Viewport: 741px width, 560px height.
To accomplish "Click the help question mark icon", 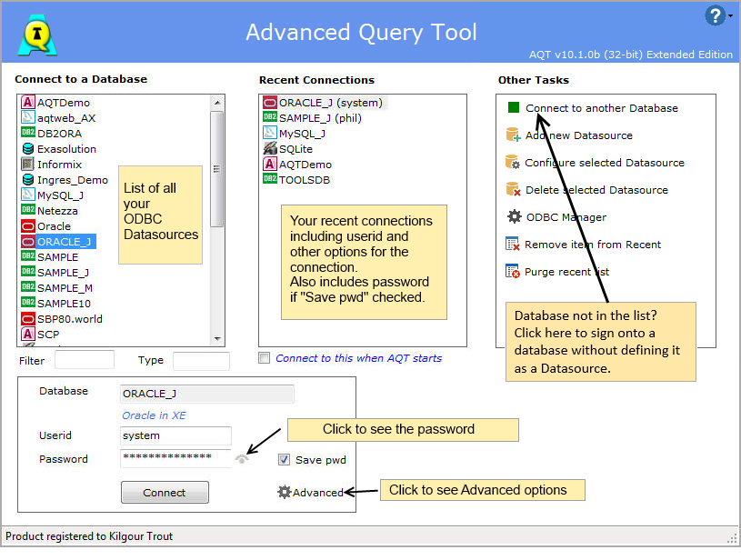I will (x=715, y=15).
